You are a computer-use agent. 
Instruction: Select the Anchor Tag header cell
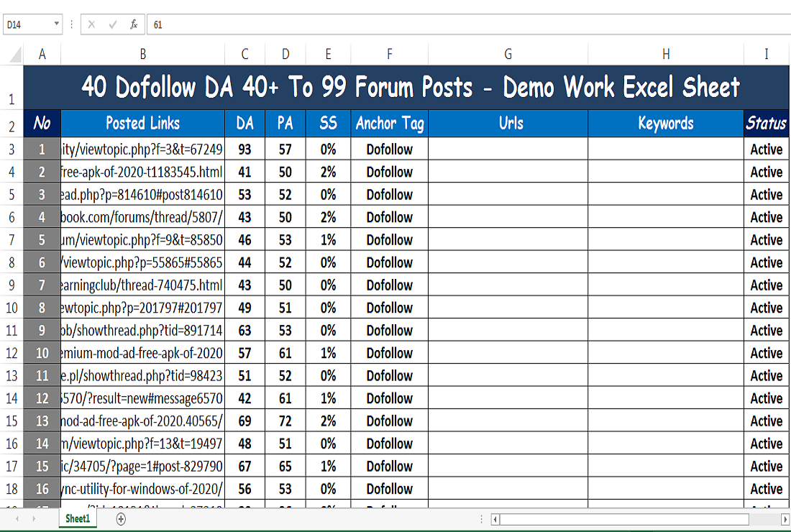(x=389, y=123)
